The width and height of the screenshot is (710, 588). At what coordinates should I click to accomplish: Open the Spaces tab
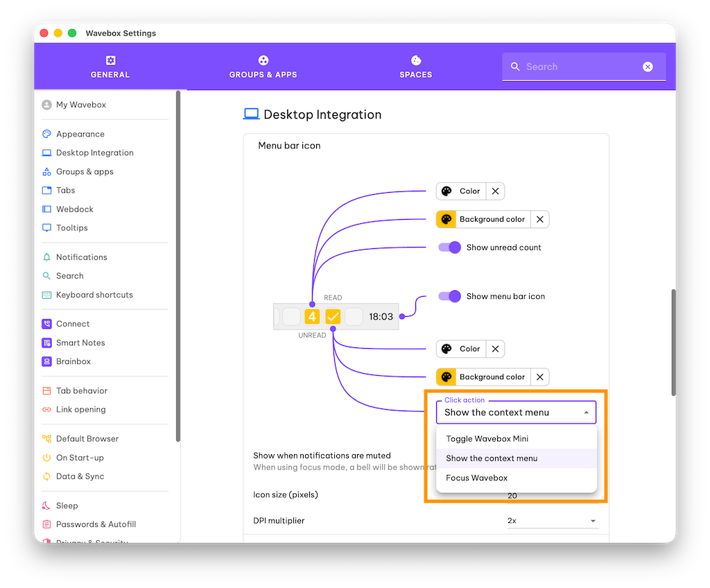pos(415,67)
